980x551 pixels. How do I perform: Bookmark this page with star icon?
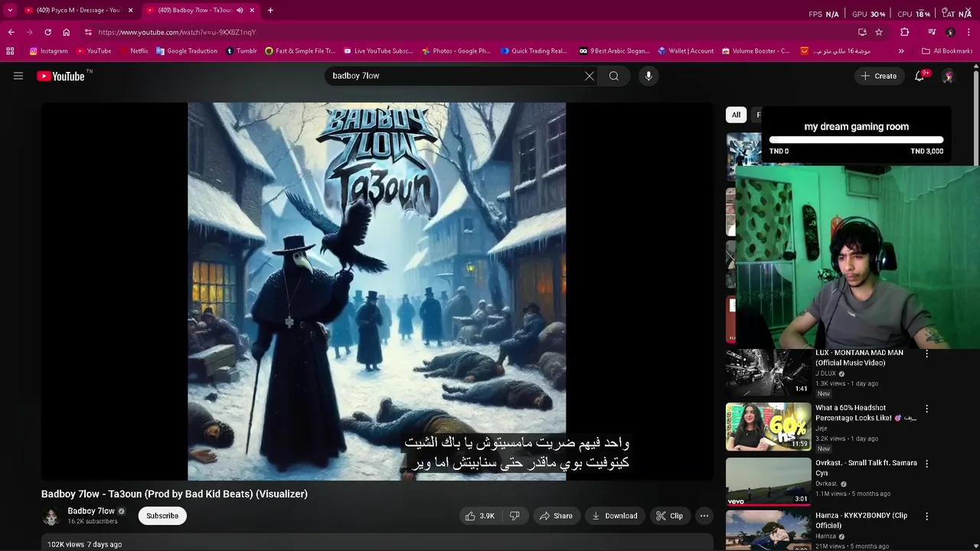(x=879, y=32)
